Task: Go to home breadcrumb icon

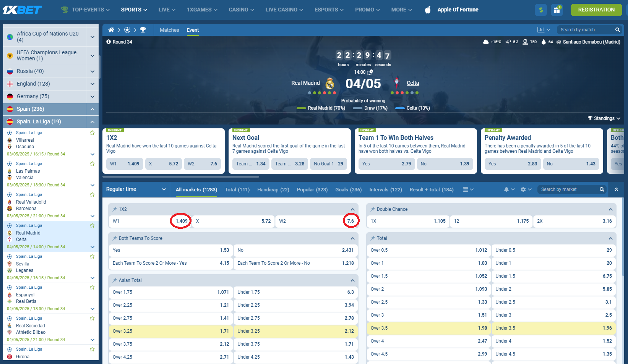Action: pos(111,30)
